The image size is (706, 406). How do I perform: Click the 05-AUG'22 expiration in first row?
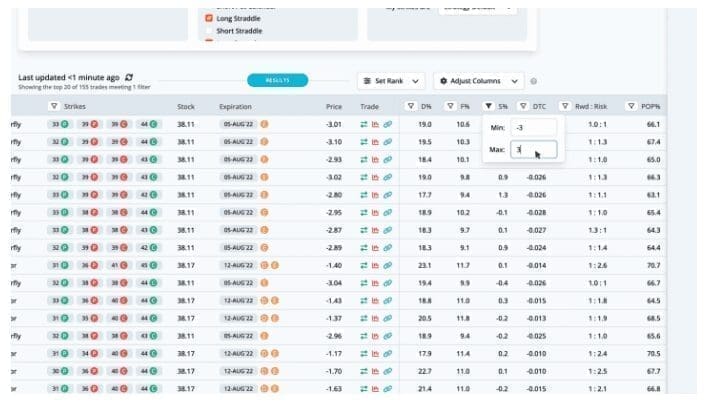tap(238, 125)
